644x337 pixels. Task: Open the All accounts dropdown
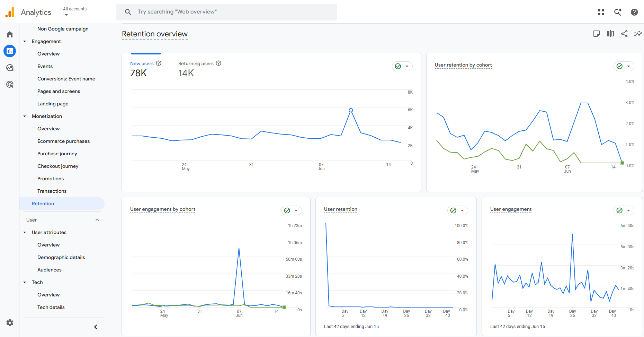coord(75,12)
